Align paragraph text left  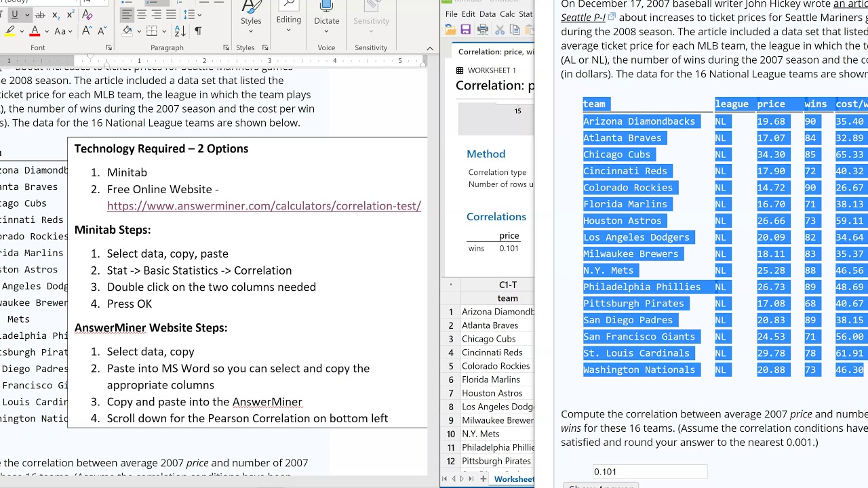pos(127,14)
